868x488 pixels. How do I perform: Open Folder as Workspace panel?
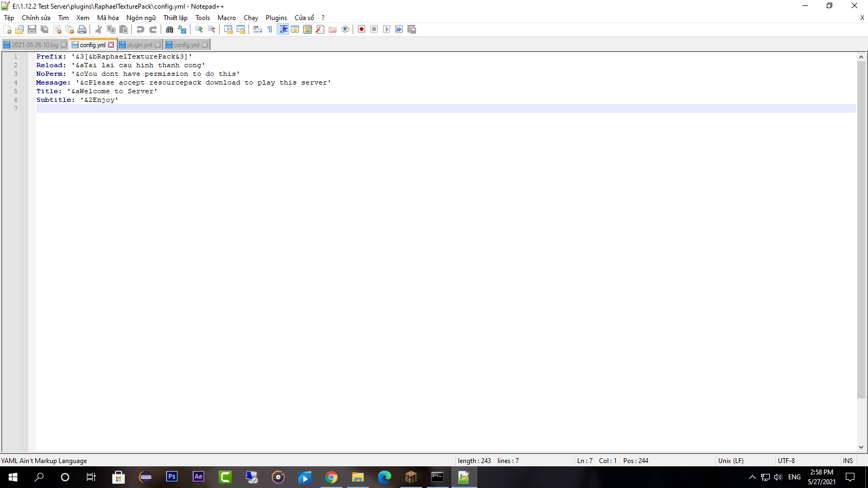[333, 29]
